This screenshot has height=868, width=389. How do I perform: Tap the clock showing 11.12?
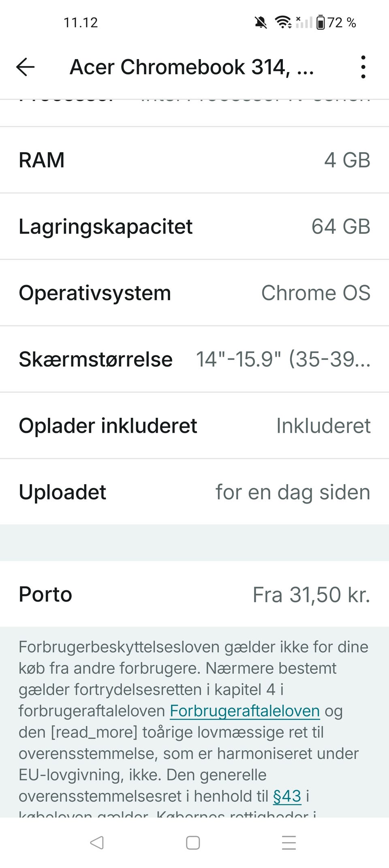point(81,23)
